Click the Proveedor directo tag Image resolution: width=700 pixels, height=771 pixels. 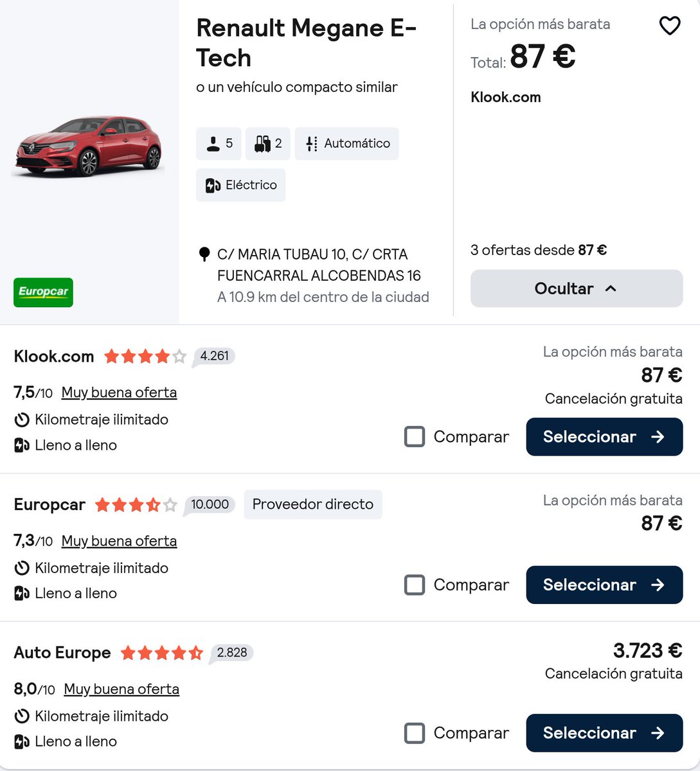point(313,504)
